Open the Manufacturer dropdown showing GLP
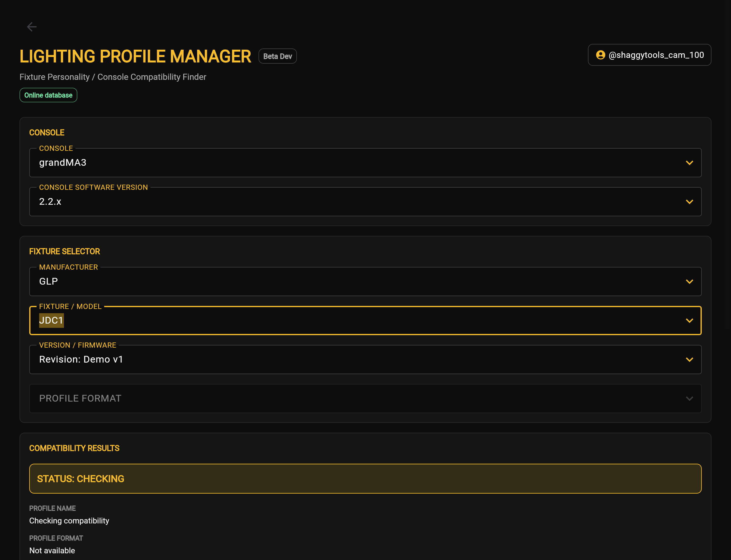The height and width of the screenshot is (560, 731). (365, 282)
